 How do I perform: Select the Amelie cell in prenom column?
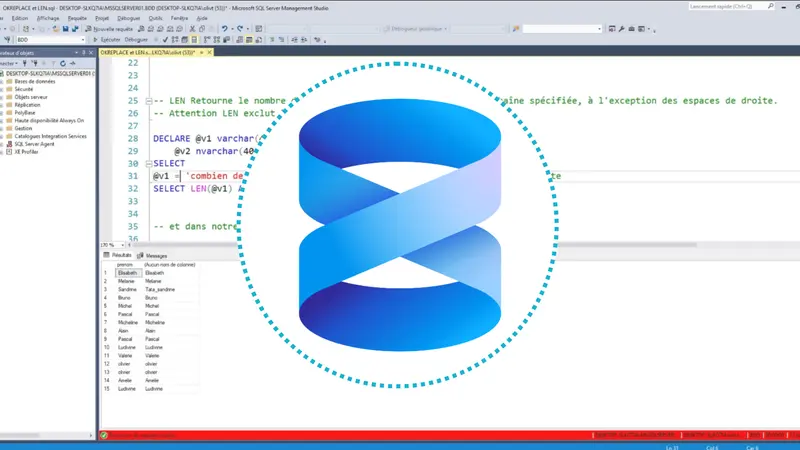point(125,381)
